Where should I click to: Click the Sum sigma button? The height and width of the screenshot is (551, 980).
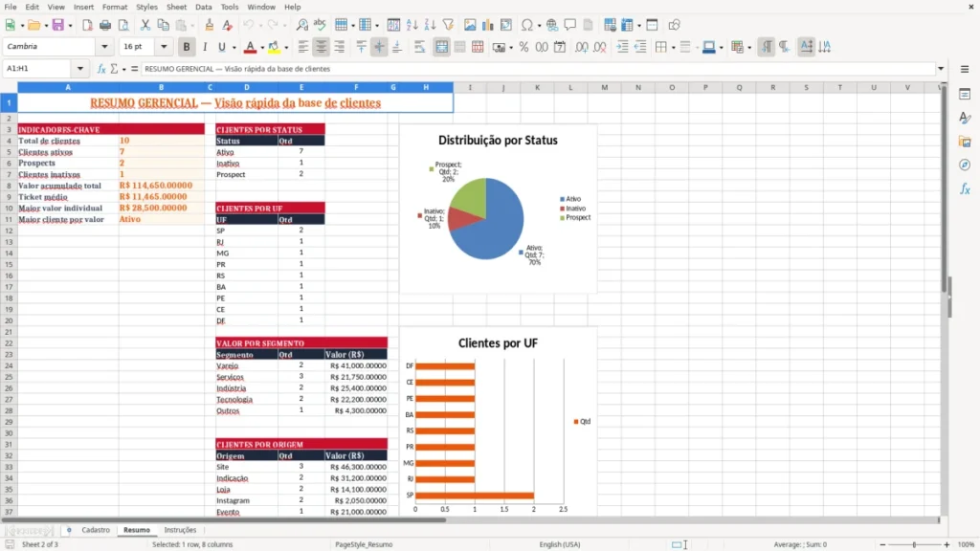(114, 69)
